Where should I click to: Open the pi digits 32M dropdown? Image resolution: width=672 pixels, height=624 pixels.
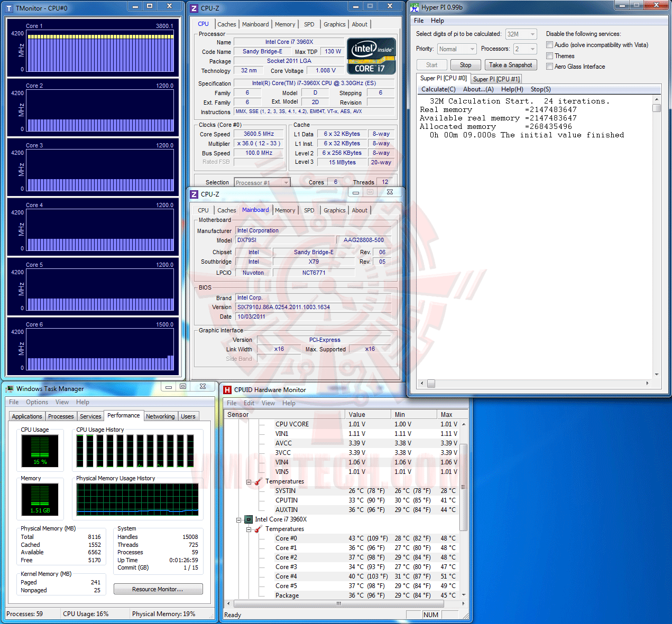click(x=521, y=34)
